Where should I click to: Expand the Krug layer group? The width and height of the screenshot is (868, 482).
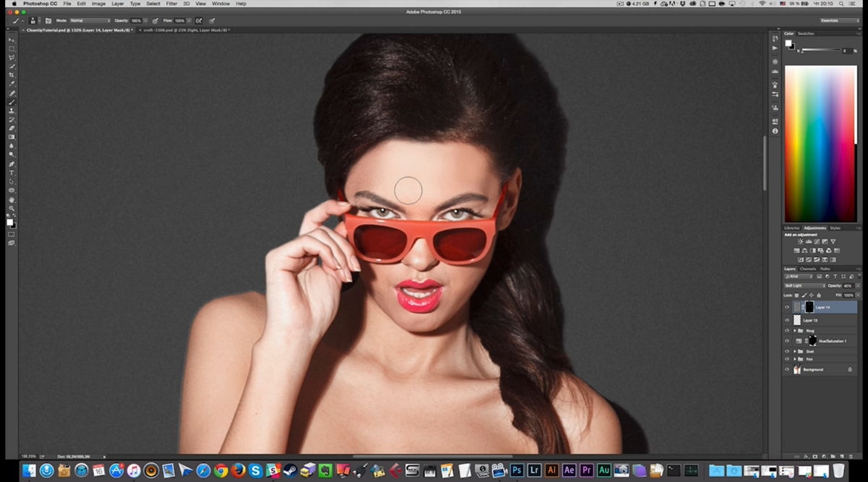point(795,331)
